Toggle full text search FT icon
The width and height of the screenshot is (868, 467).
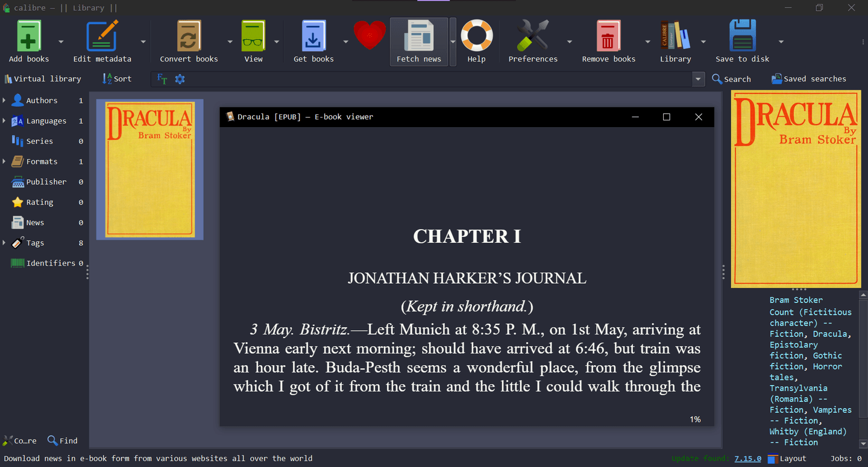click(162, 79)
